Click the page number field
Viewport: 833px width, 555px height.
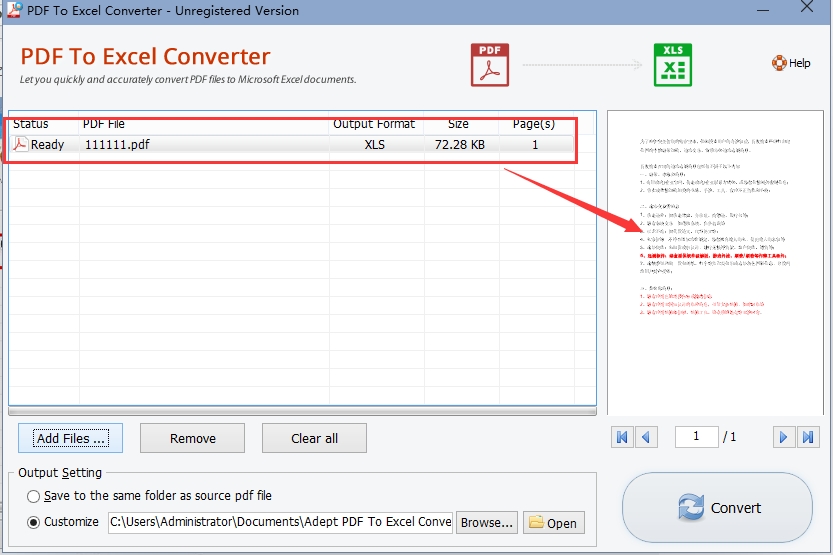pyautogui.click(x=696, y=437)
